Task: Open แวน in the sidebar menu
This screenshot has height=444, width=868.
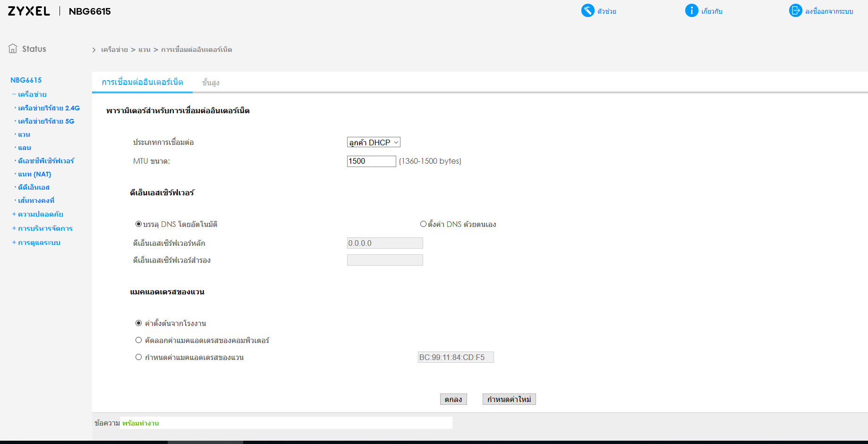Action: pos(24,134)
